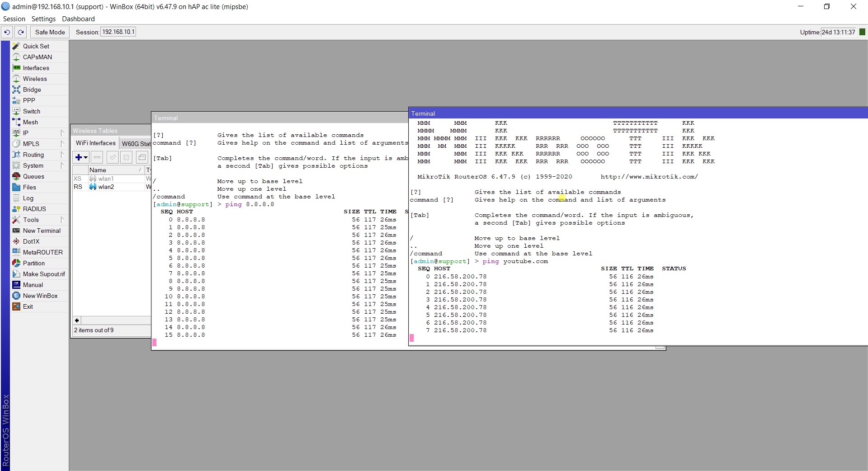Image resolution: width=868 pixels, height=471 pixels.
Task: Open Quick Set from sidebar
Action: [x=36, y=46]
